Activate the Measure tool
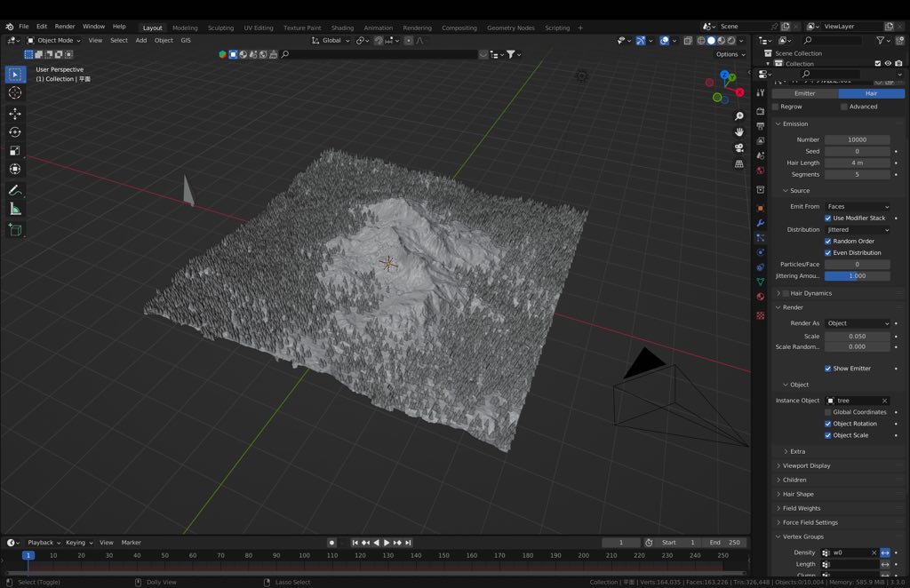Image resolution: width=910 pixels, height=588 pixels. coord(15,209)
